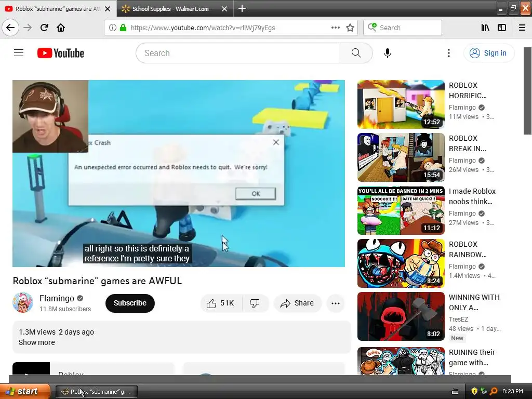
Task: Go to YouTube home via logo
Action: (61, 53)
